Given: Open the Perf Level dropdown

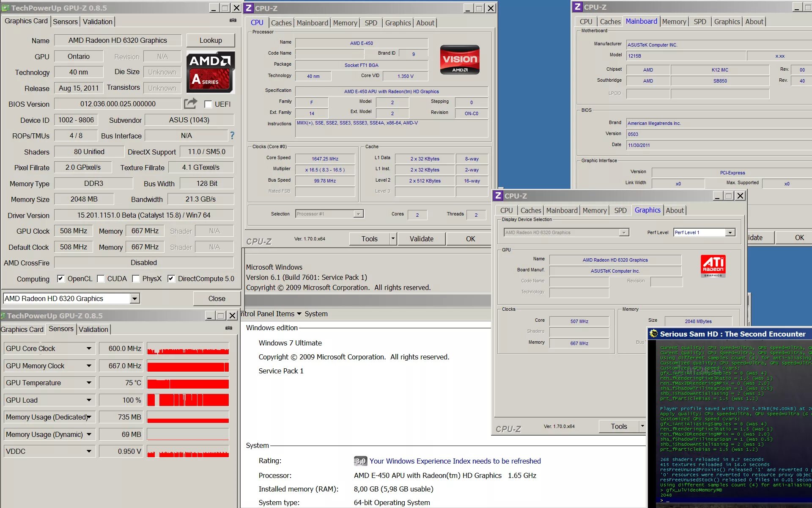Looking at the screenshot, I should pos(730,232).
